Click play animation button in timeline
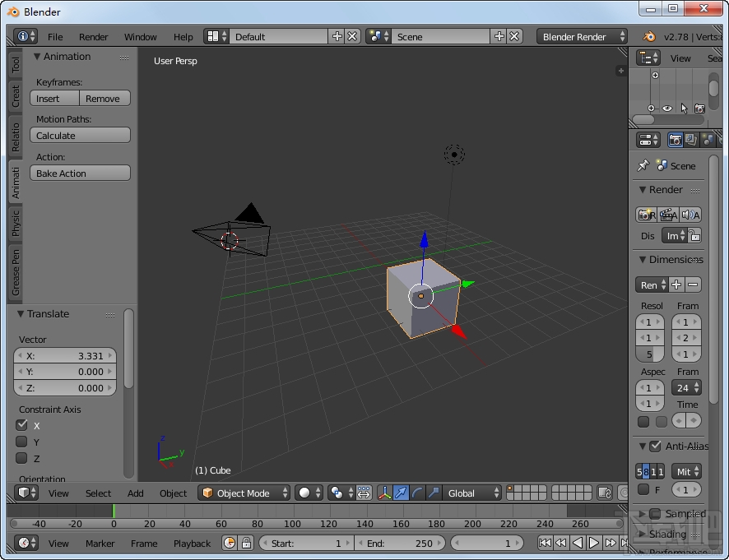 (594, 543)
